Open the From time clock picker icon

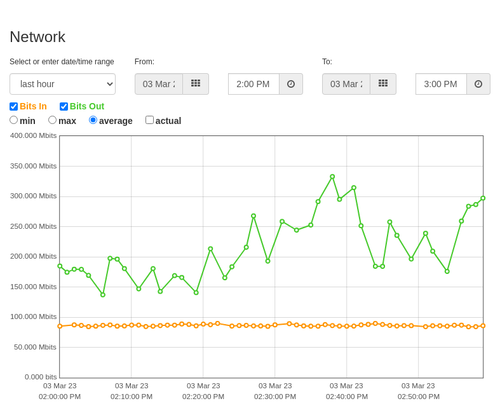point(291,84)
